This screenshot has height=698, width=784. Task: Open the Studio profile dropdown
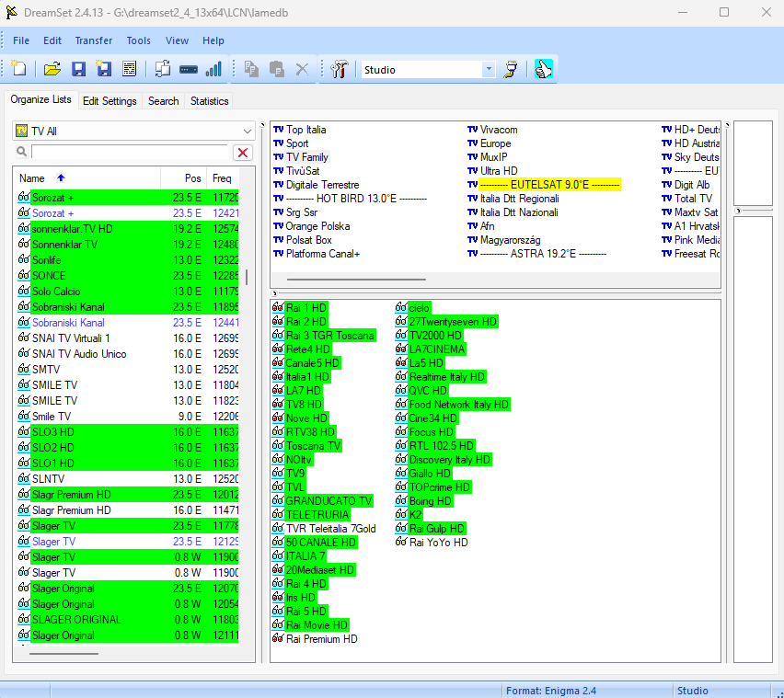coord(489,70)
